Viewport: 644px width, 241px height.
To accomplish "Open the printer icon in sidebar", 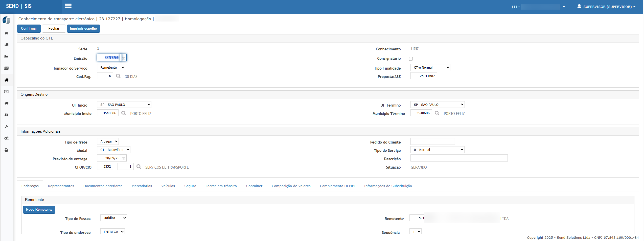I will coord(7,150).
